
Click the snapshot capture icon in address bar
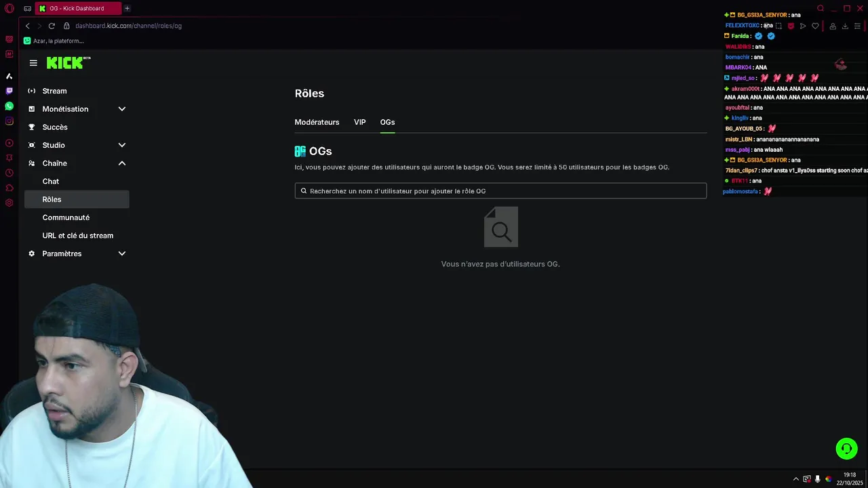(778, 26)
